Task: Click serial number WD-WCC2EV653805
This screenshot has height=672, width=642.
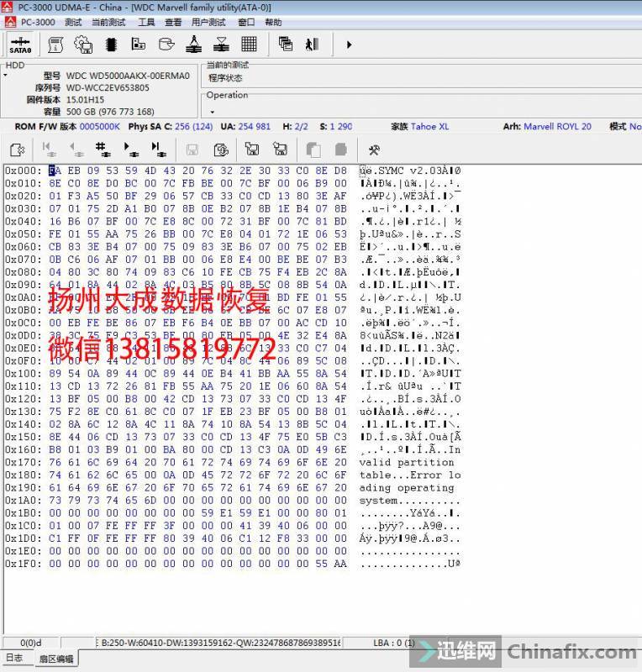Action: (108, 88)
